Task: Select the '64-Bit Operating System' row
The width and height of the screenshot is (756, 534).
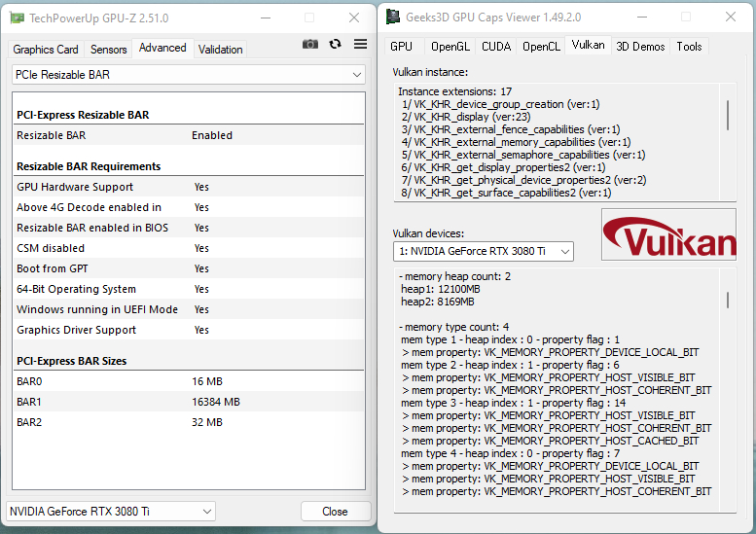Action: (189, 289)
